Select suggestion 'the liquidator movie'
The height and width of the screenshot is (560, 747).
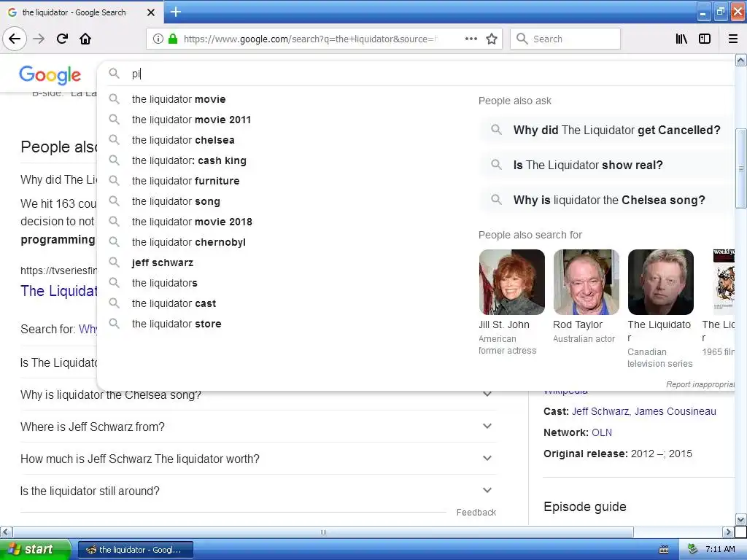179,99
